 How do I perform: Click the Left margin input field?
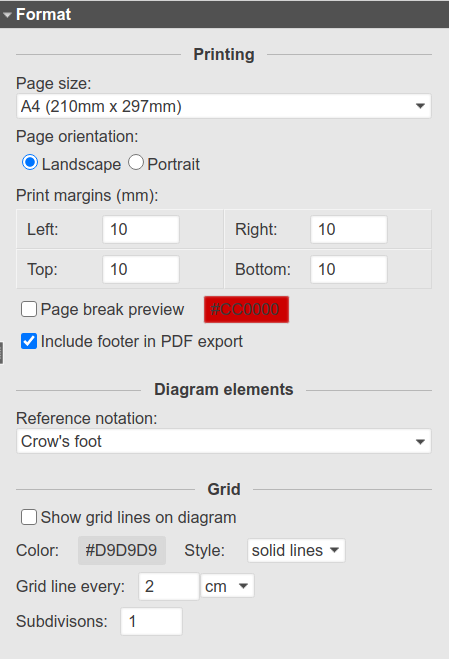click(141, 229)
